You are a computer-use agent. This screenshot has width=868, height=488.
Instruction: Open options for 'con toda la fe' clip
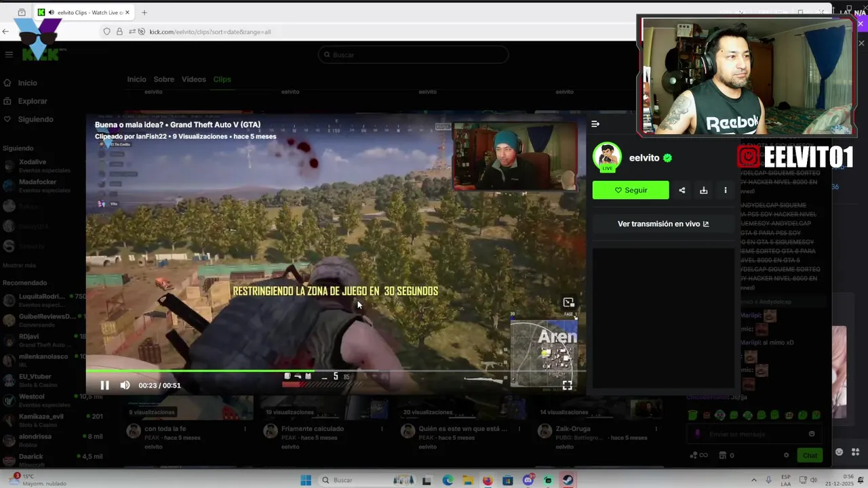tap(245, 429)
